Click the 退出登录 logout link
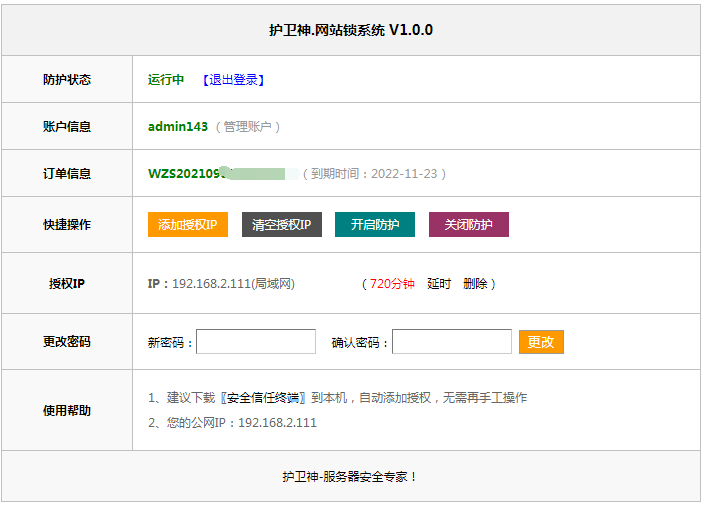The height and width of the screenshot is (507, 704). [233, 80]
